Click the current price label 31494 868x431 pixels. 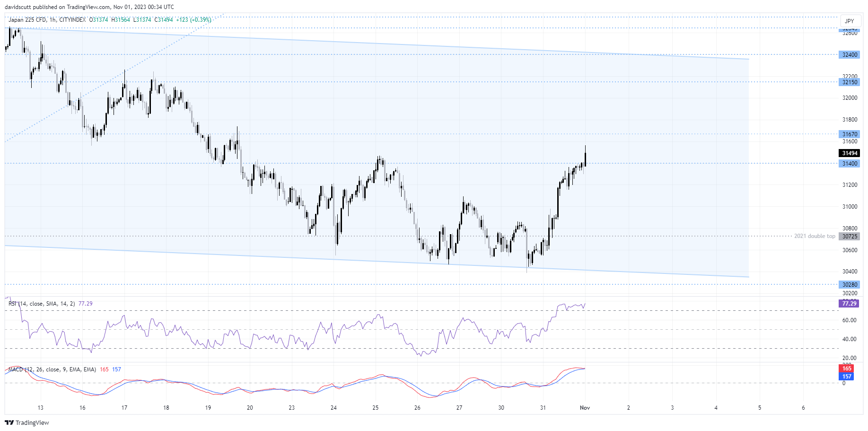coord(850,153)
